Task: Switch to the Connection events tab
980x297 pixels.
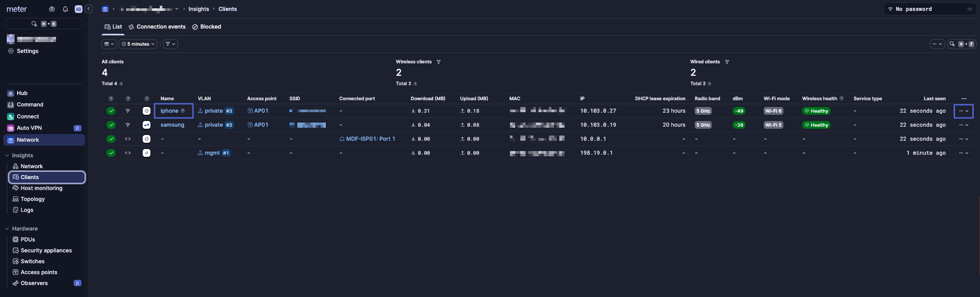Action: (x=157, y=26)
